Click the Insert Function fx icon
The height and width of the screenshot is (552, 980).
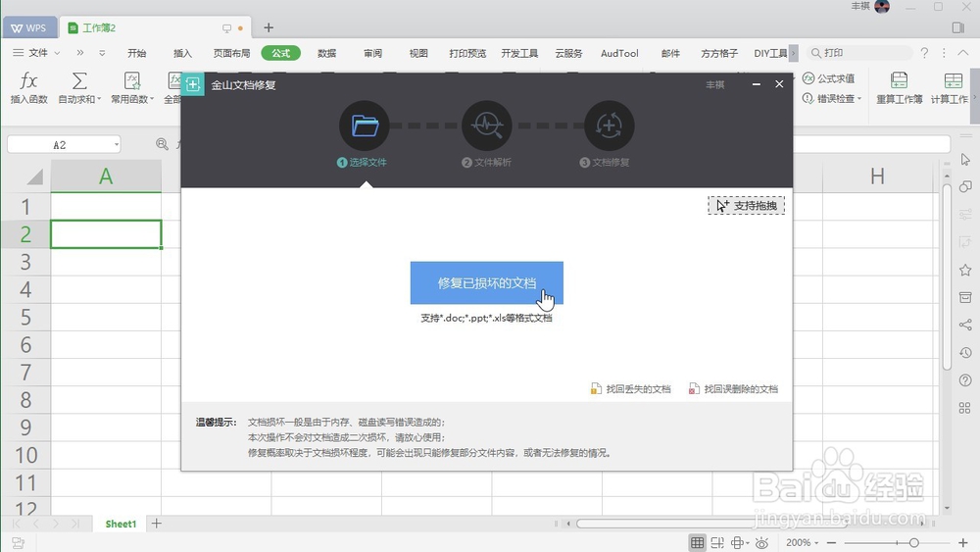(28, 80)
